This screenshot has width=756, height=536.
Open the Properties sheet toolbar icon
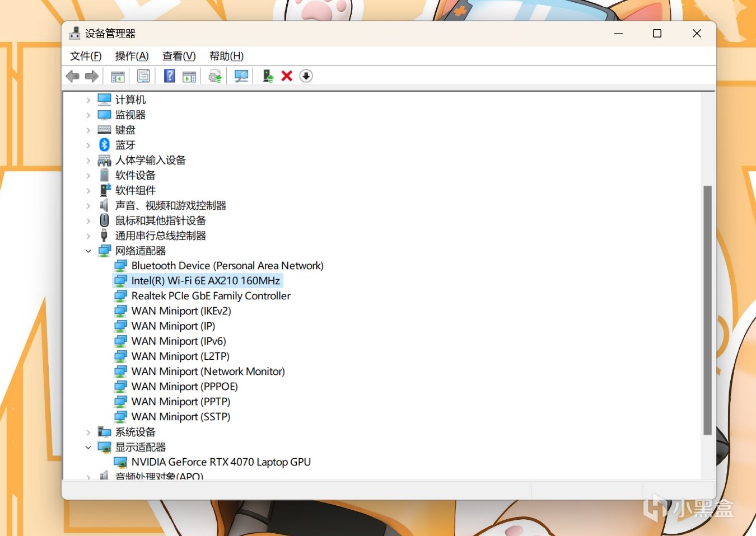point(143,76)
